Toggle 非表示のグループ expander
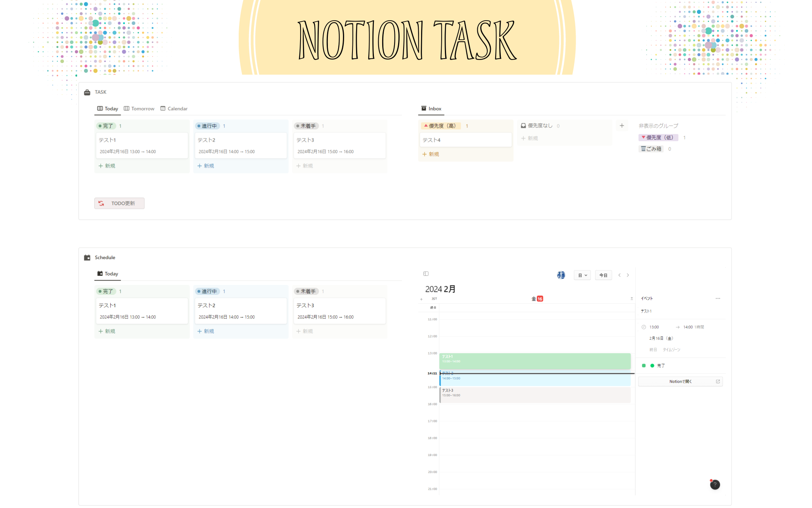The image size is (812, 508). pos(659,125)
